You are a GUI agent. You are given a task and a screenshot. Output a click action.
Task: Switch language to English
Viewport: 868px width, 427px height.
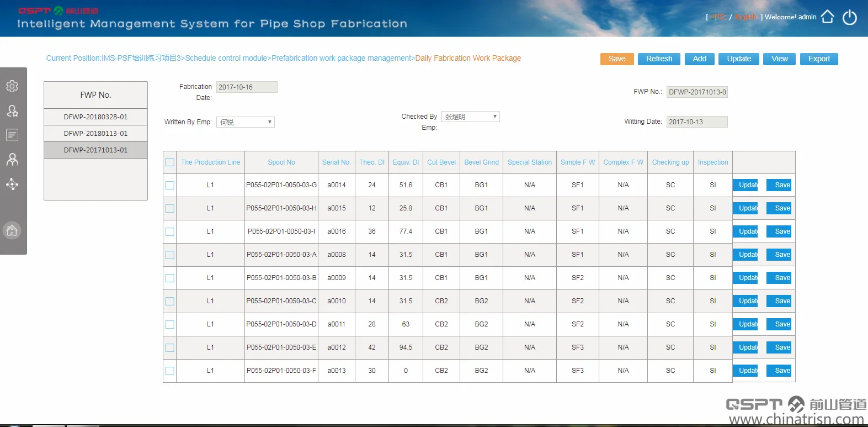click(746, 17)
